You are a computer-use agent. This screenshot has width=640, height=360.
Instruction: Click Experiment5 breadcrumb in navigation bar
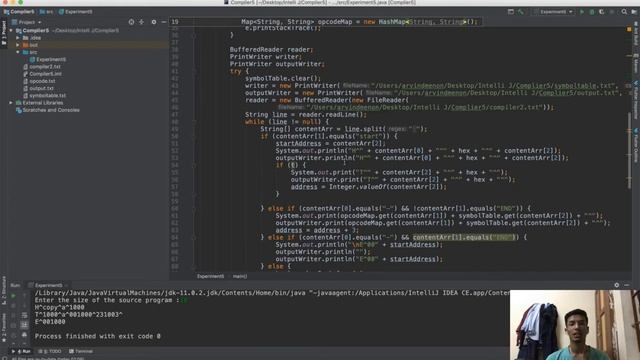click(76, 12)
